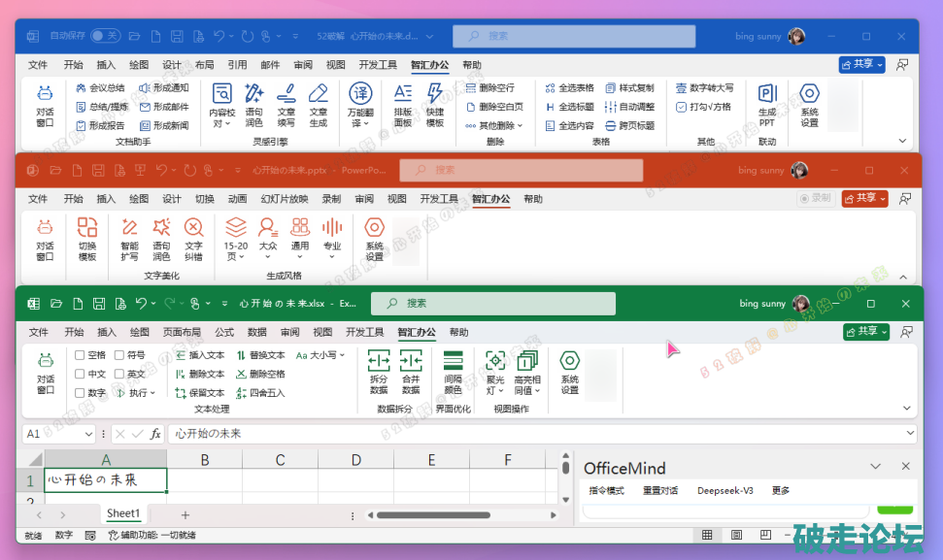
Task: Check the 英文 checkbox in Excel
Action: click(x=119, y=374)
